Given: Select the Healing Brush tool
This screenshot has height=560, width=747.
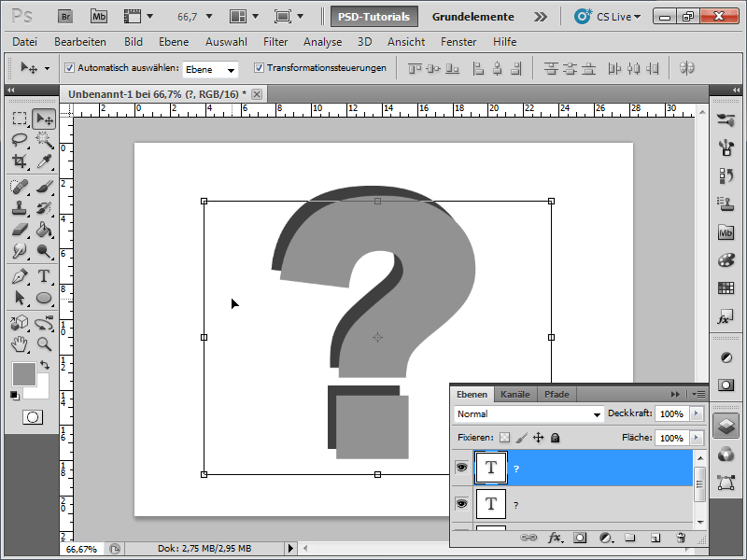Looking at the screenshot, I should pyautogui.click(x=20, y=187).
